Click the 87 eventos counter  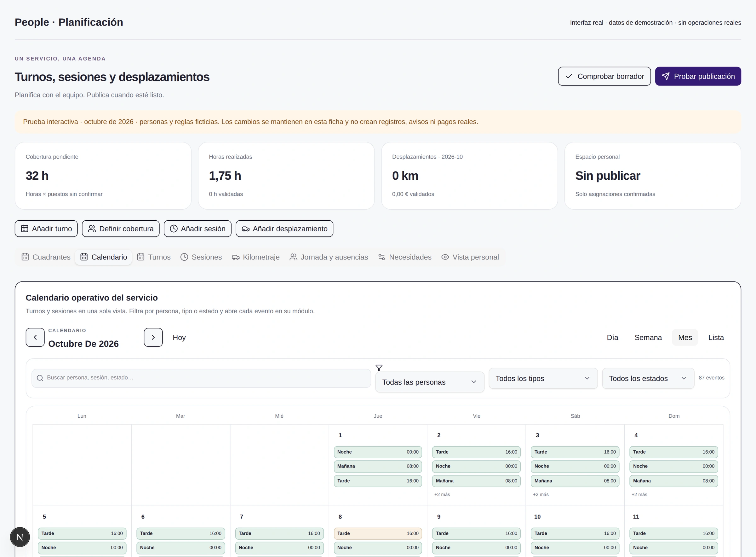[711, 378]
